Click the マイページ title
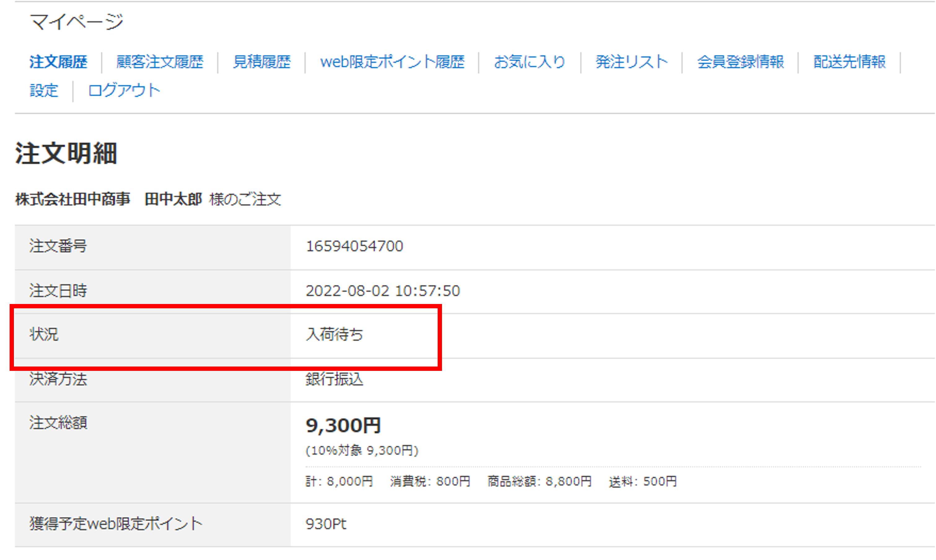This screenshot has height=560, width=936. 77,22
